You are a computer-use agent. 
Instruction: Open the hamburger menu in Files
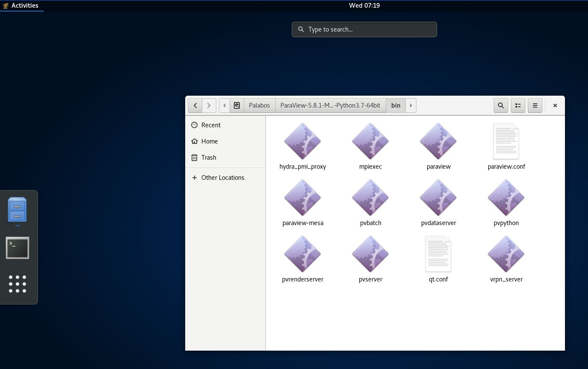pyautogui.click(x=535, y=105)
